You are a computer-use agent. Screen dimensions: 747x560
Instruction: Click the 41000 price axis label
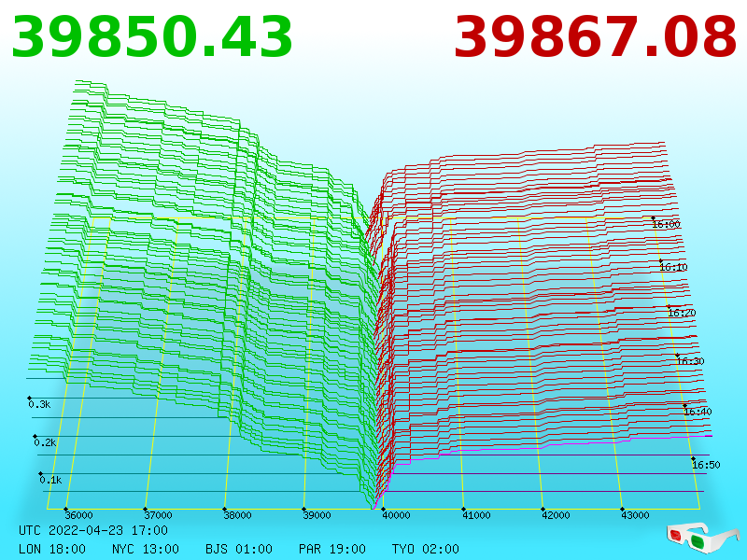[x=476, y=515]
